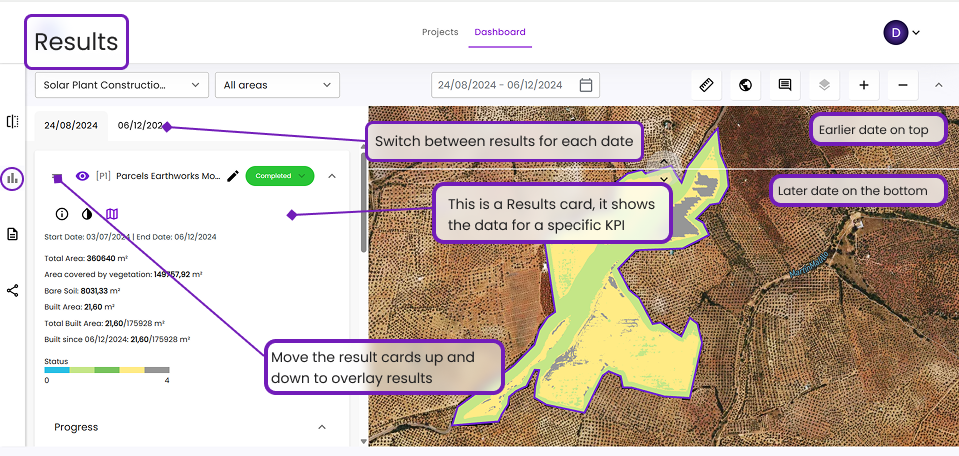Collapse the map toolbar with the up chevron
Image resolution: width=959 pixels, height=456 pixels.
coord(939,85)
